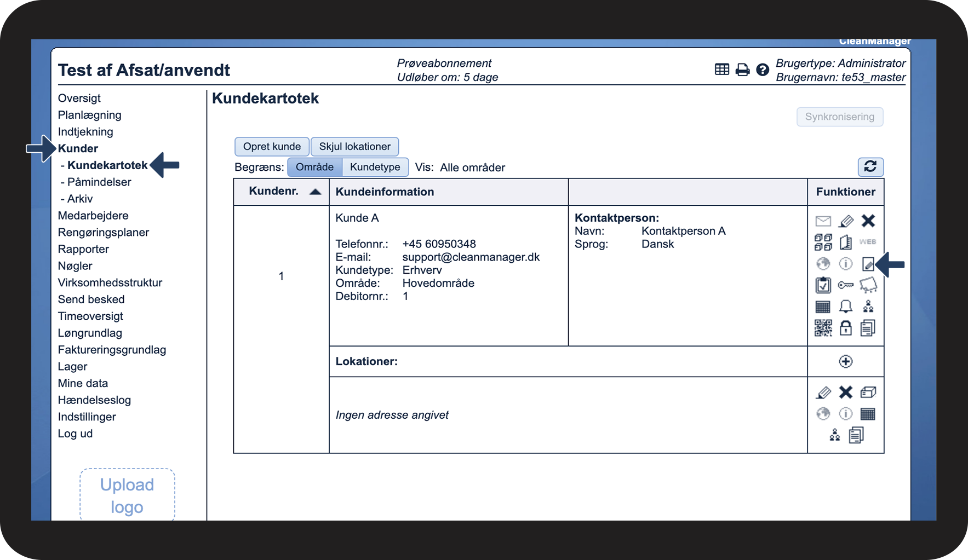The width and height of the screenshot is (968, 560).
Task: Hide locations with Skjul lokationer
Action: (354, 147)
